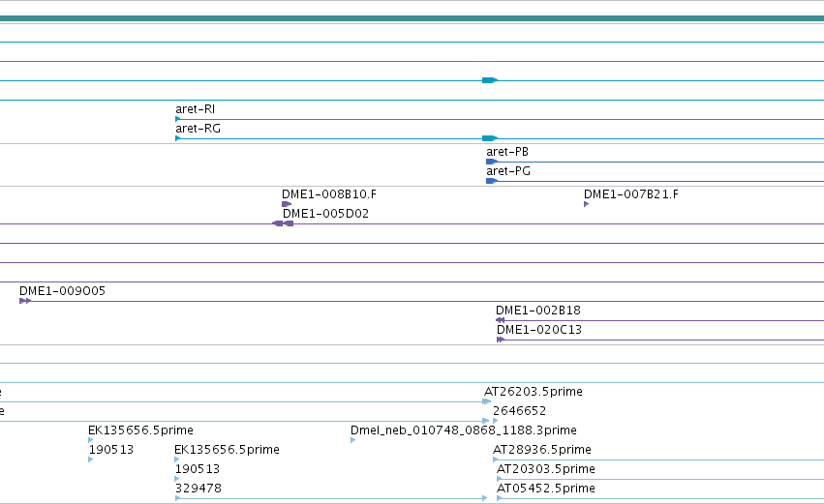
Task: Click the arrow under the Dmel_neb_010748 label
Action: tap(352, 440)
